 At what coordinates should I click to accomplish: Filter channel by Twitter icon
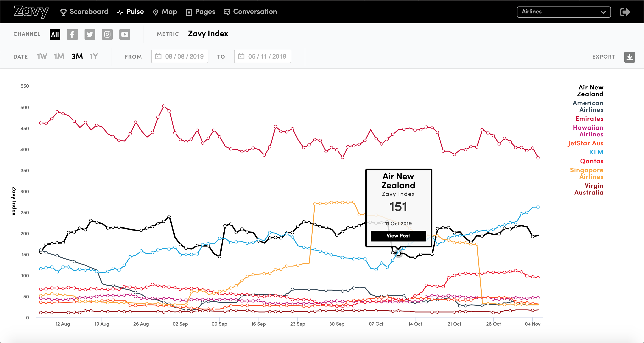coord(90,34)
